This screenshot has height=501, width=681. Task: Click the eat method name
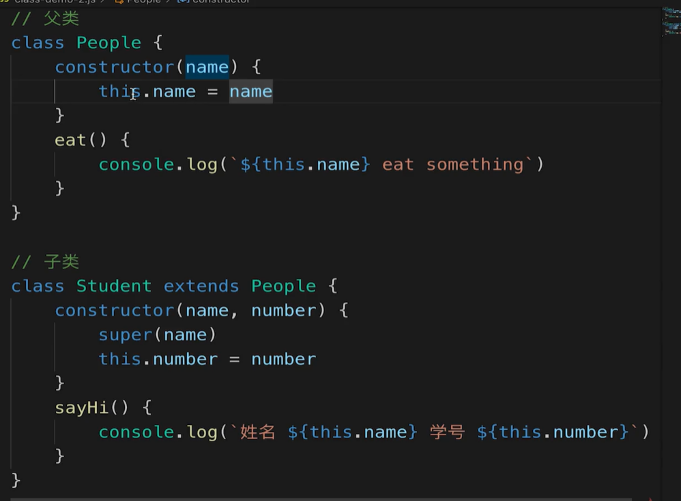(x=70, y=140)
